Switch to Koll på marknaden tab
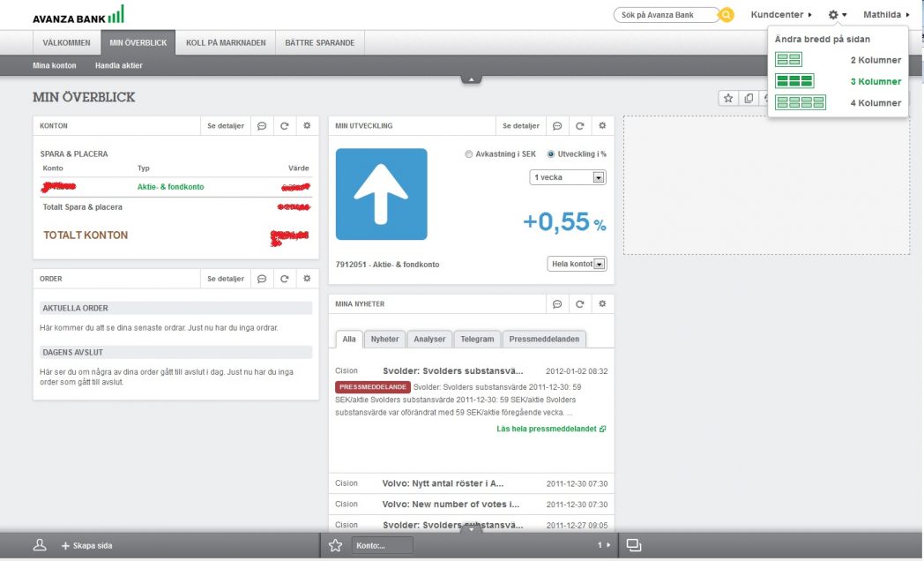 [226, 42]
